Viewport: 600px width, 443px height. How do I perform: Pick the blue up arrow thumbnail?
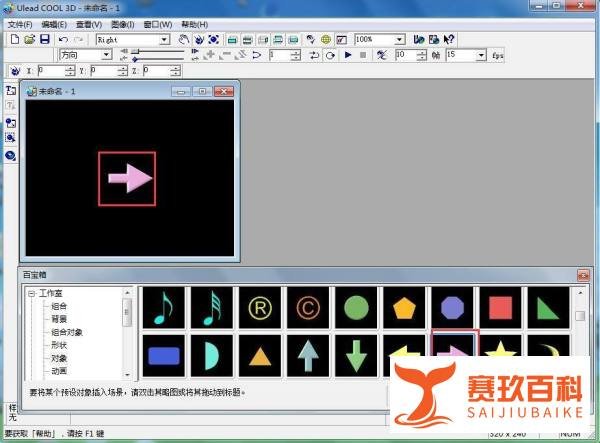[308, 356]
